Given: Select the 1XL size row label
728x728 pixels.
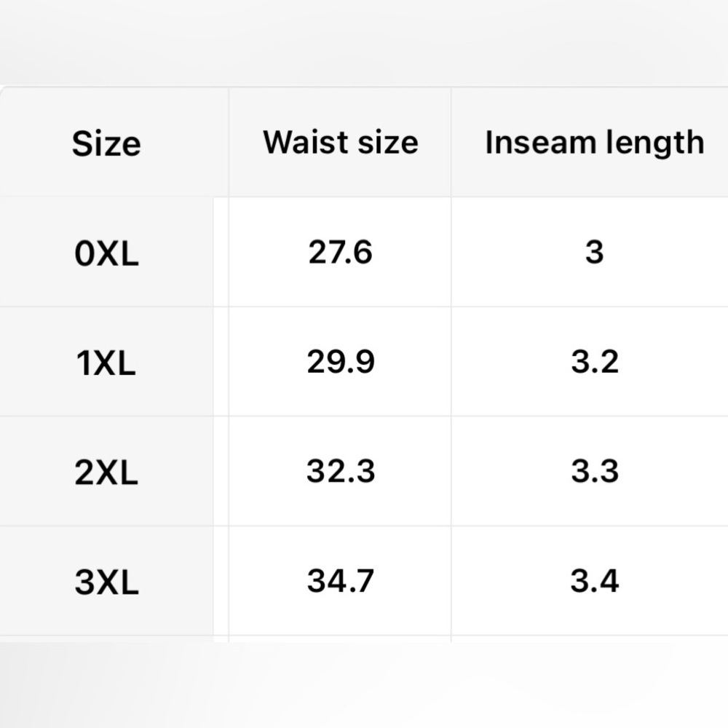Looking at the screenshot, I should coord(106,363).
